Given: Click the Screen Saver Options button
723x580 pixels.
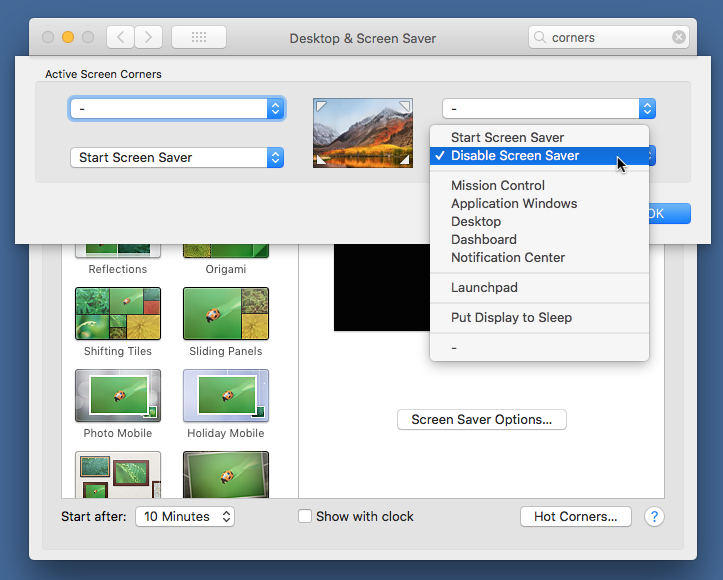Looking at the screenshot, I should tap(481, 420).
